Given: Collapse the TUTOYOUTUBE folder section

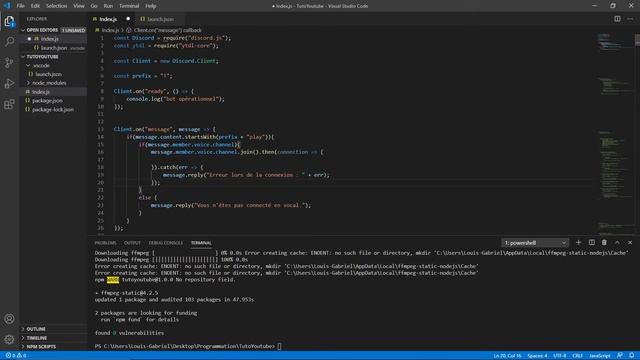Looking at the screenshot, I should coord(53,56).
